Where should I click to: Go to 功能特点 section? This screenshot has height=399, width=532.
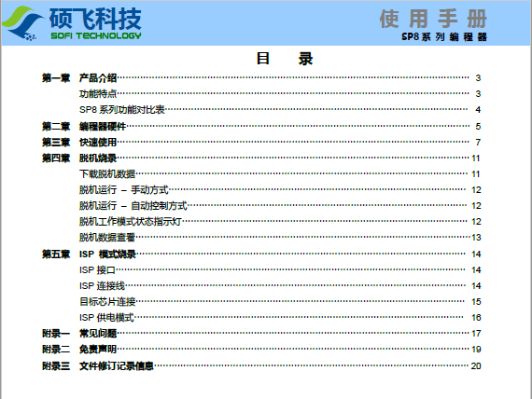[x=280, y=93]
